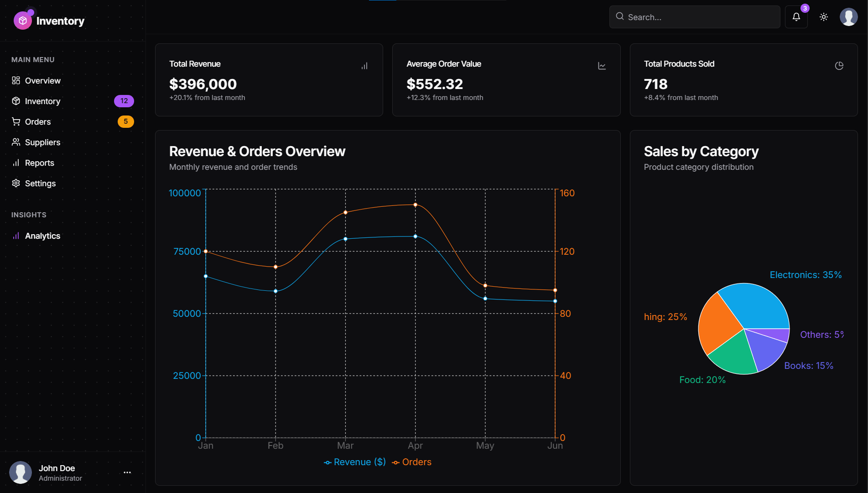Toggle the Orders series in the legend

coord(411,462)
